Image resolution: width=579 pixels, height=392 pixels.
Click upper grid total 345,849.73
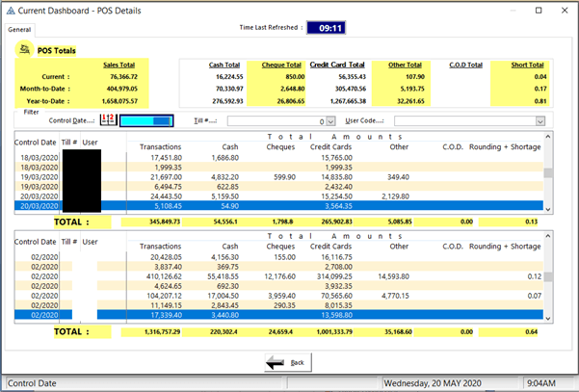pyautogui.click(x=165, y=222)
